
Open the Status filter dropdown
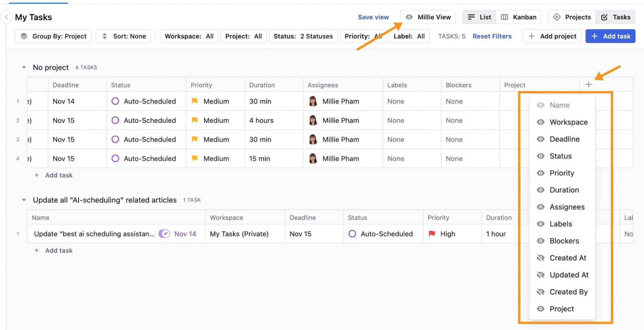pyautogui.click(x=303, y=36)
